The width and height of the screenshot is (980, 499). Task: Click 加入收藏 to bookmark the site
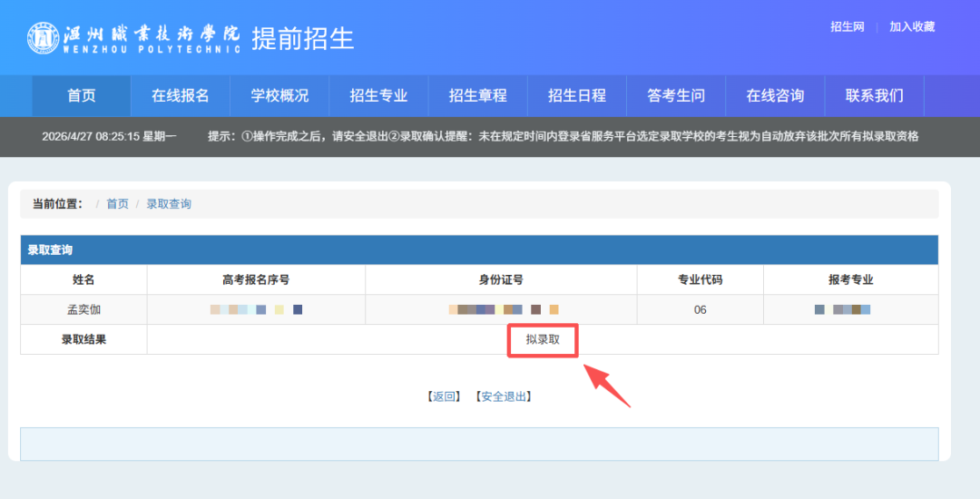[911, 27]
